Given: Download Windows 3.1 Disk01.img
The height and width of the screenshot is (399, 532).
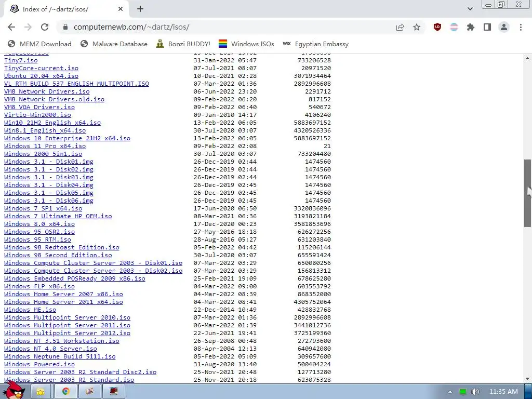Looking at the screenshot, I should tap(48, 162).
